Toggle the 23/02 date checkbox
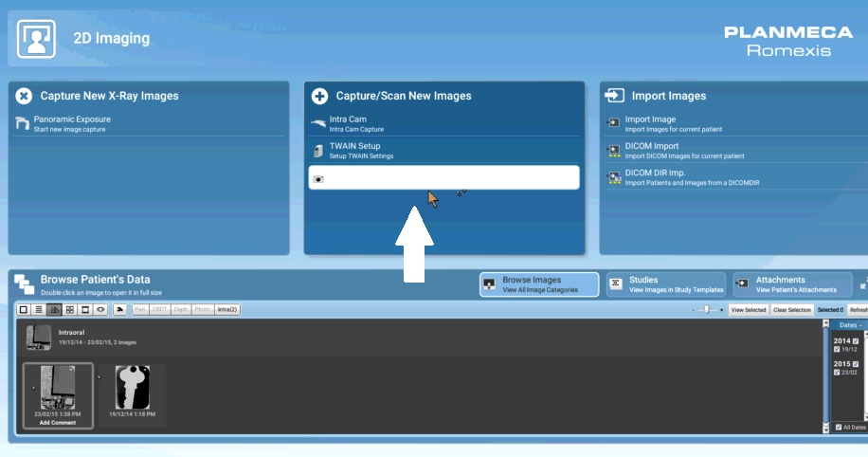The width and height of the screenshot is (868, 457). tap(837, 373)
